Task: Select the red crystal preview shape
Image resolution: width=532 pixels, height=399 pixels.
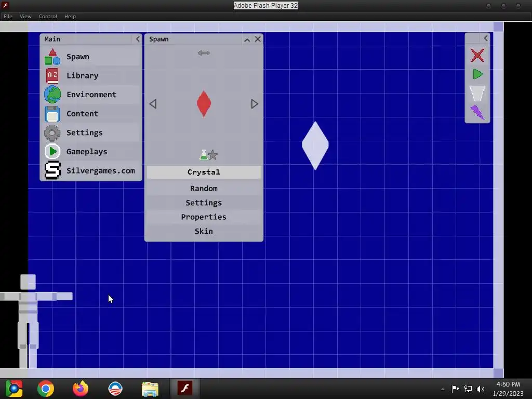Action: click(x=204, y=104)
